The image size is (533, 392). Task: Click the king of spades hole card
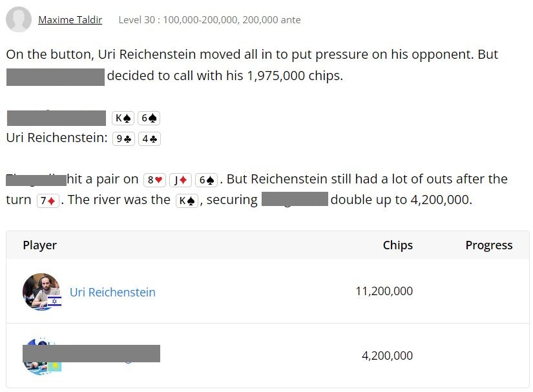click(123, 118)
